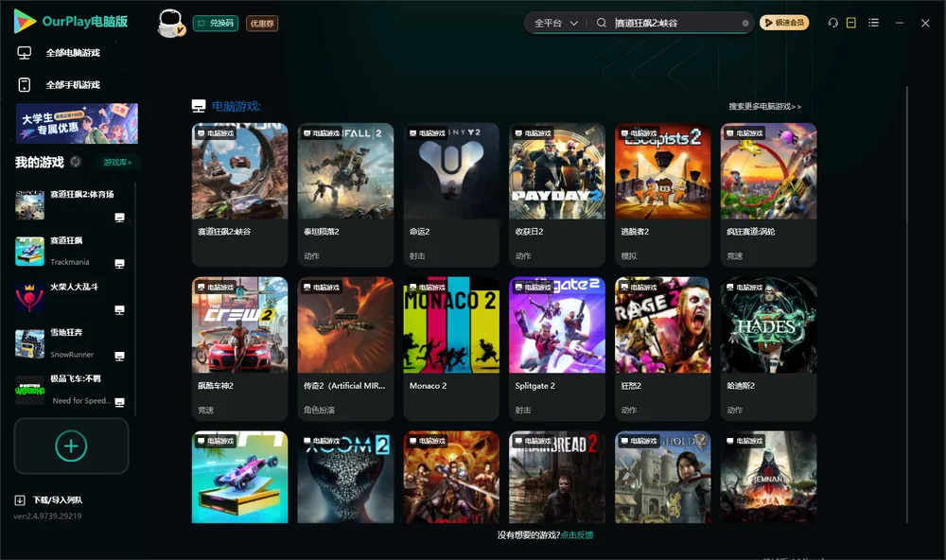Open the 哈迪斯2 game card
Viewport: 946px width, 560px height.
tap(768, 349)
